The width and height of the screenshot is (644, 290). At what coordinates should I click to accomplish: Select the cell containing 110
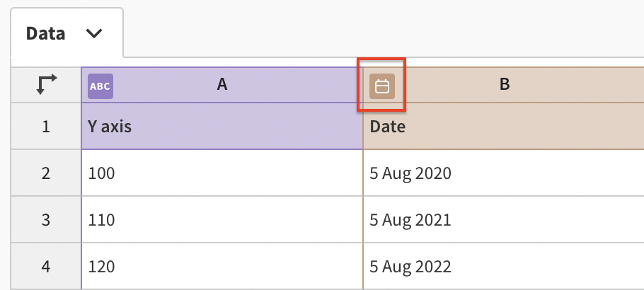click(222, 220)
